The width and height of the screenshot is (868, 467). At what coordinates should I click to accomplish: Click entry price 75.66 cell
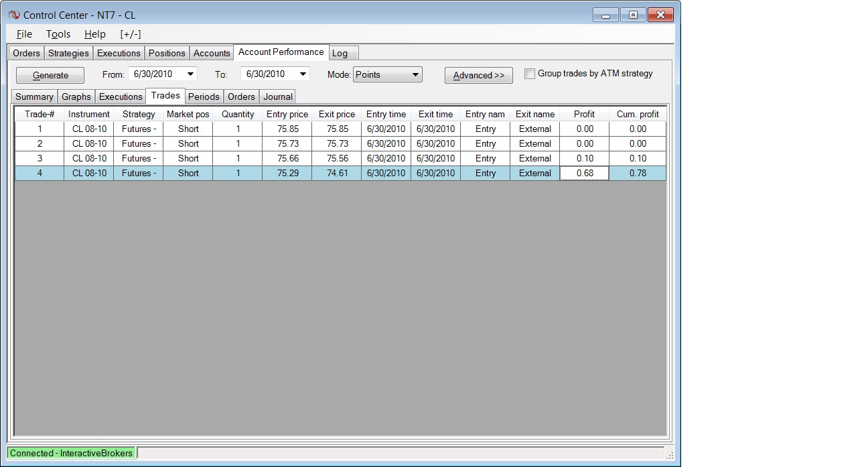click(x=287, y=158)
